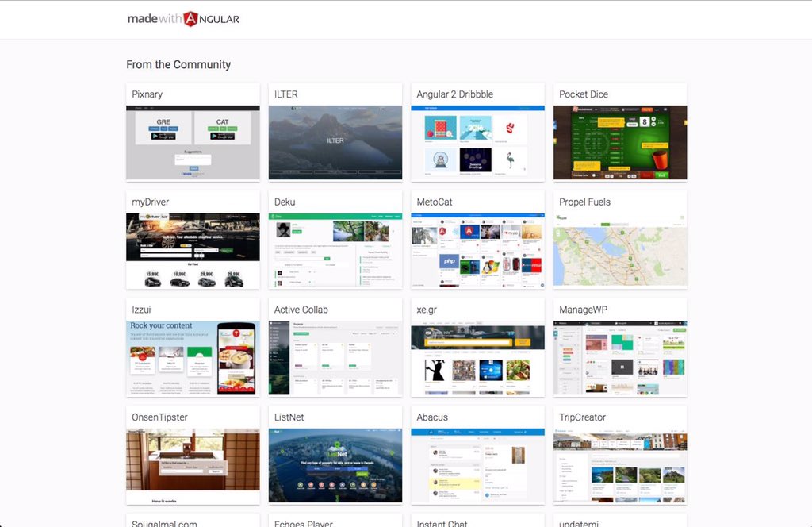Screen dimensions: 812x527
Task: Click the ManageWP title
Action: (583, 310)
